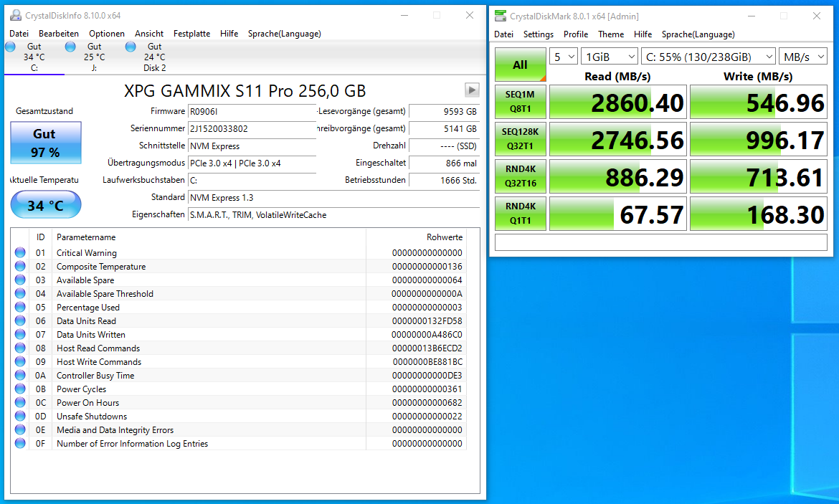Open the Settings menu in CrystalDiskMark
This screenshot has height=504, width=839.
(x=539, y=34)
